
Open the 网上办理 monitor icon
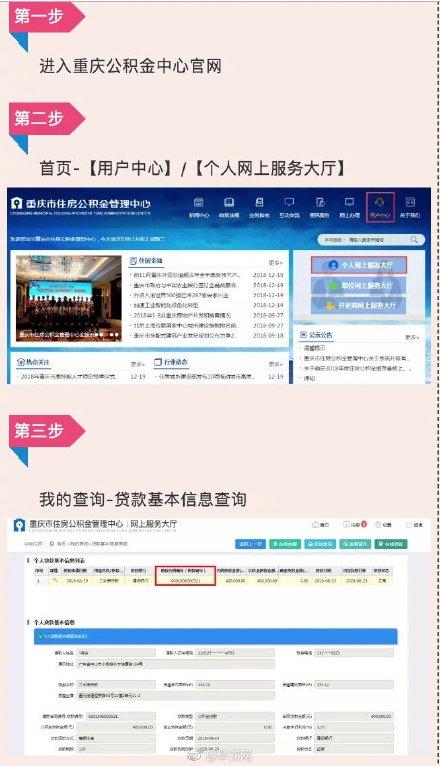(x=350, y=207)
